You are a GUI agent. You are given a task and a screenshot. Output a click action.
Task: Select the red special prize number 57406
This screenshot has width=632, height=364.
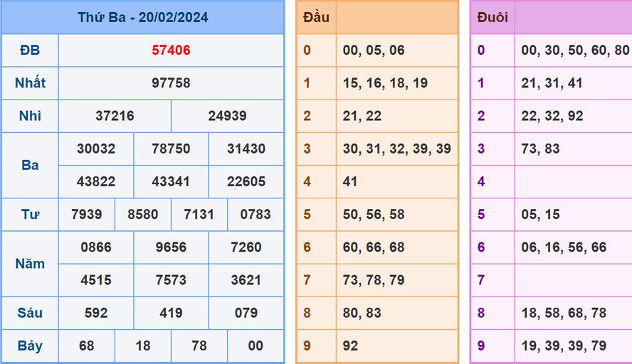pyautogui.click(x=171, y=50)
